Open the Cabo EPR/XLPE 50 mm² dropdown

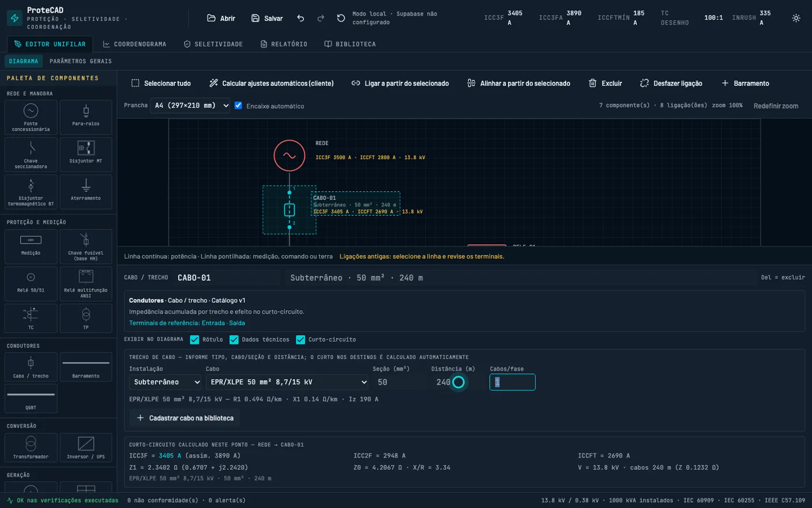click(287, 382)
